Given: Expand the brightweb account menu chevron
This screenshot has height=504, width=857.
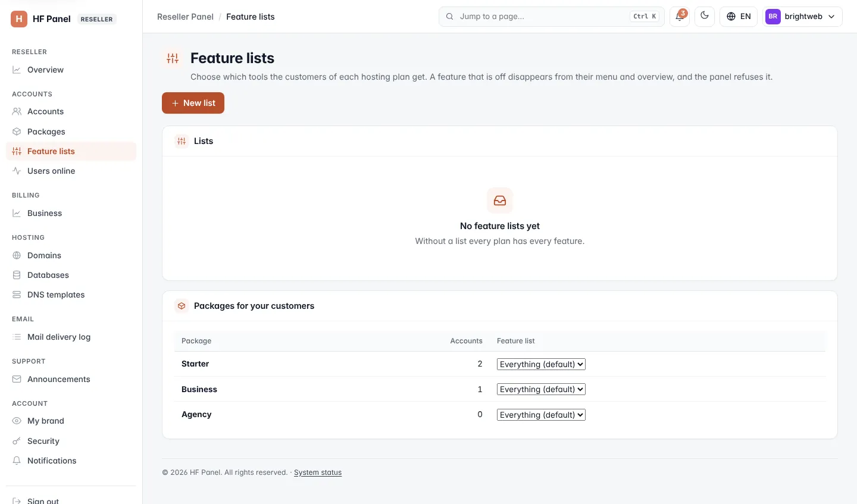Looking at the screenshot, I should click(x=831, y=17).
